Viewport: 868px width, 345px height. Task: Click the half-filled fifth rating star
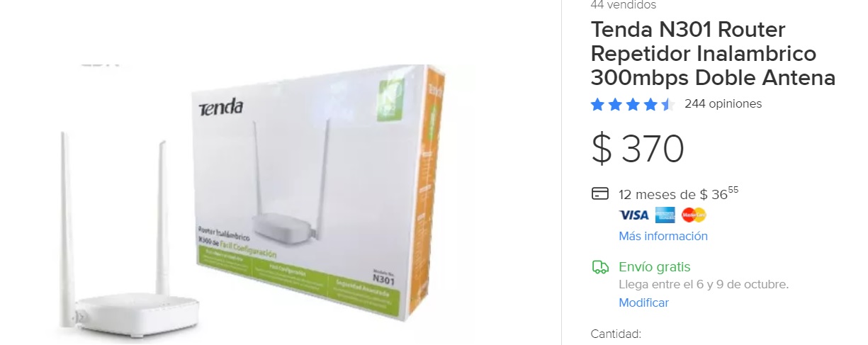tap(668, 105)
